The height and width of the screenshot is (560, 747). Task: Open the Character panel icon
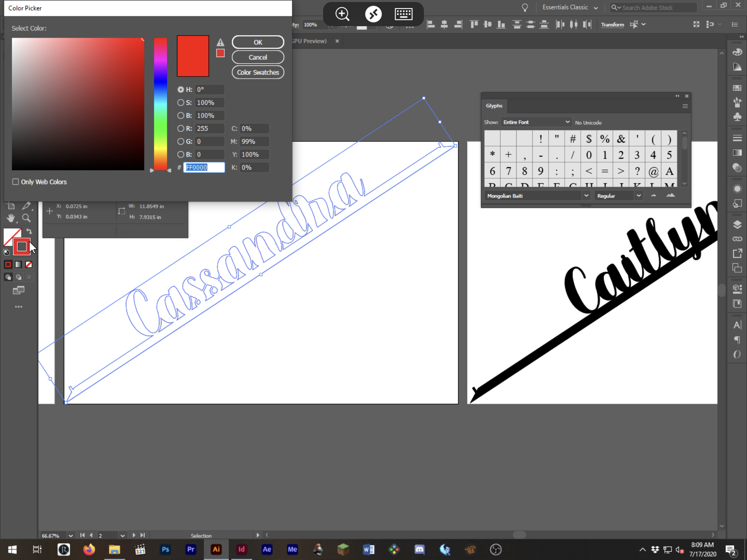737,325
